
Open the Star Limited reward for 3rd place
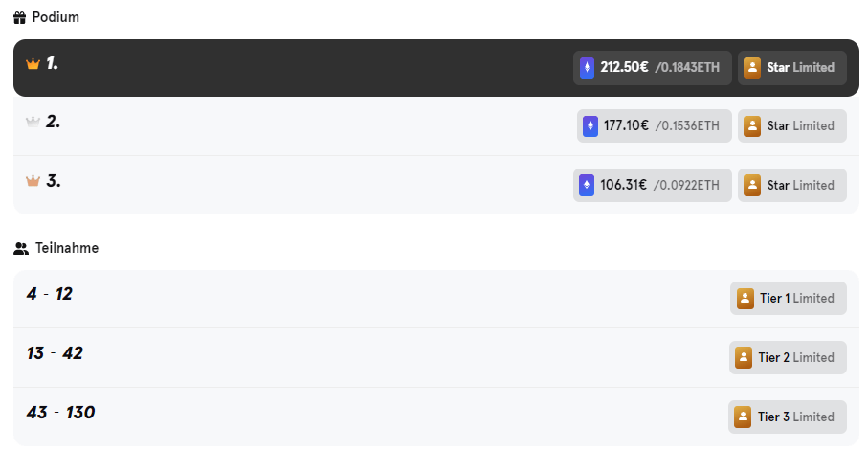coord(792,185)
